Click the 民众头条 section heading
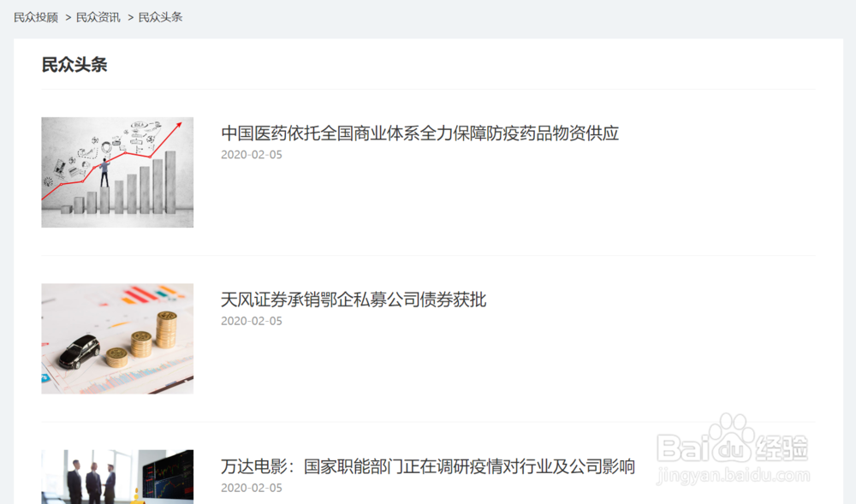Screen dimensions: 856x504 pyautogui.click(x=74, y=64)
